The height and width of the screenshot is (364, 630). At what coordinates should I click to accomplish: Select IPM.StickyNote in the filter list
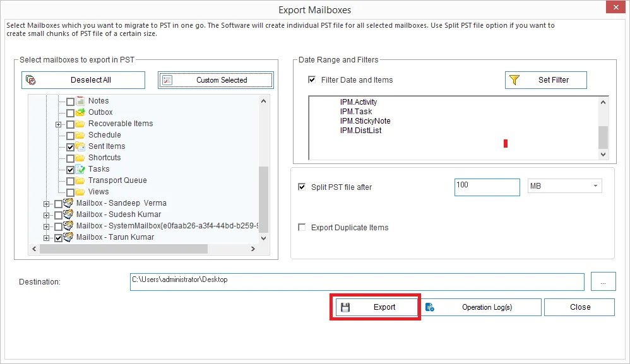(x=365, y=121)
